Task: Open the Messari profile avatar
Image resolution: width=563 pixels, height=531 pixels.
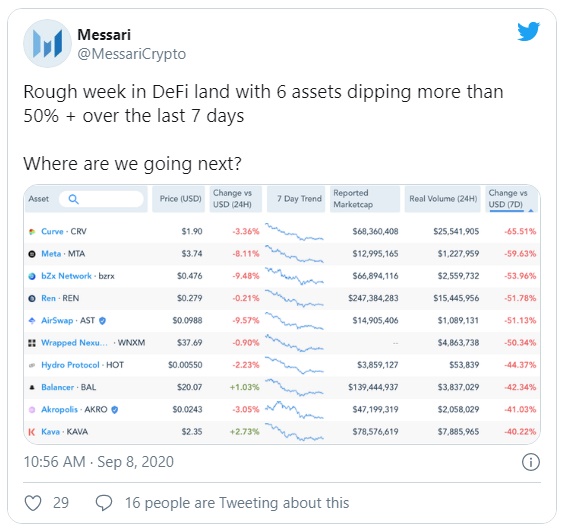Action: [47, 43]
